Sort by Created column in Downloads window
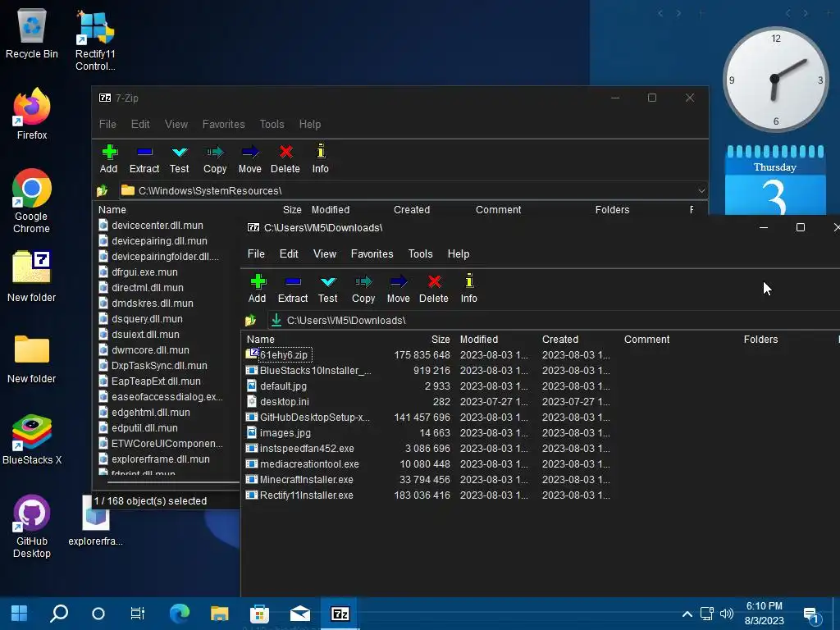Viewport: 840px width, 630px height. [x=559, y=340]
